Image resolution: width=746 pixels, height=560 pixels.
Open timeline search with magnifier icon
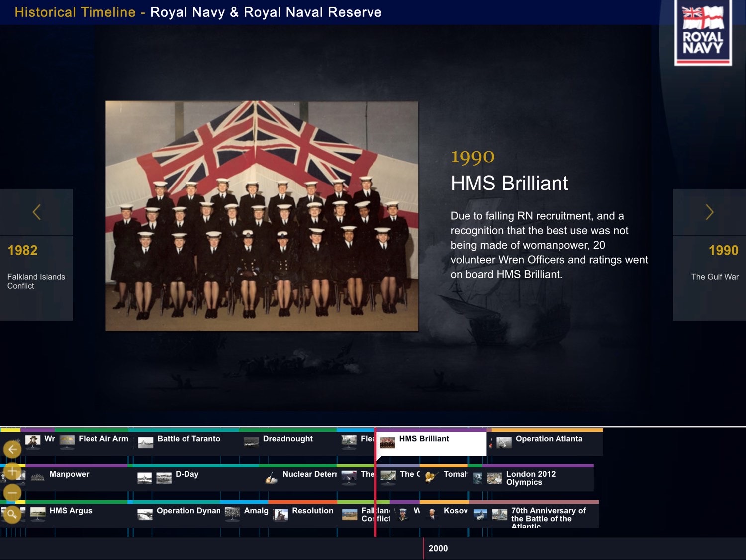click(12, 514)
